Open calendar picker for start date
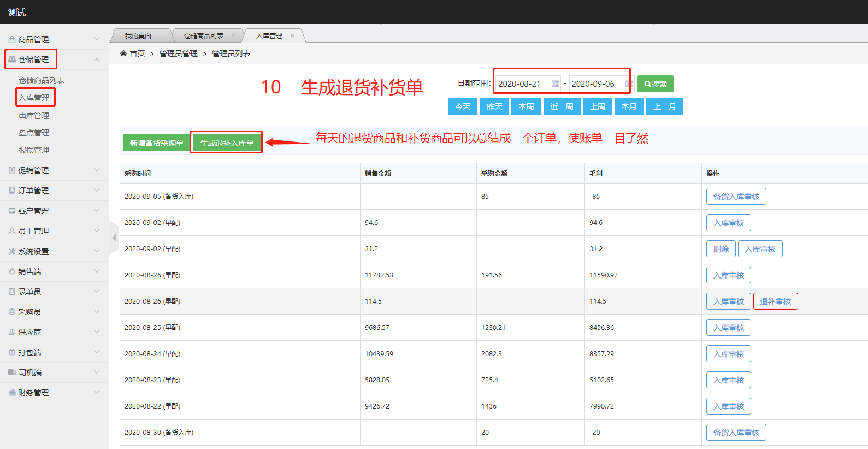 point(556,84)
